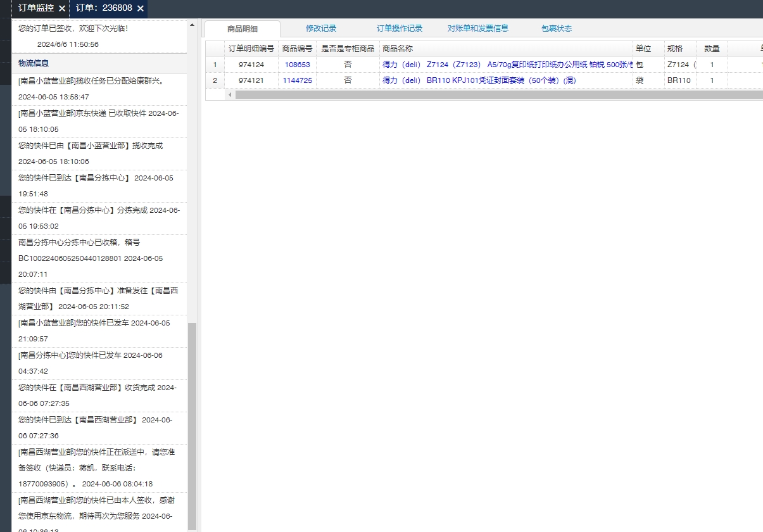Select the entry 您的快件已到达【南昌分拣中心】
The image size is (763, 532).
point(99,186)
